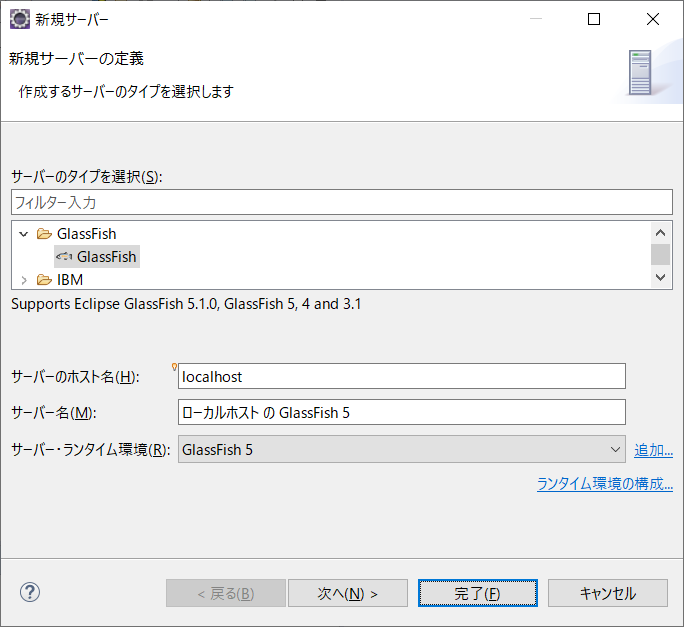Maximize the 新規サーバー dialog
The image size is (684, 627).
coord(594,19)
